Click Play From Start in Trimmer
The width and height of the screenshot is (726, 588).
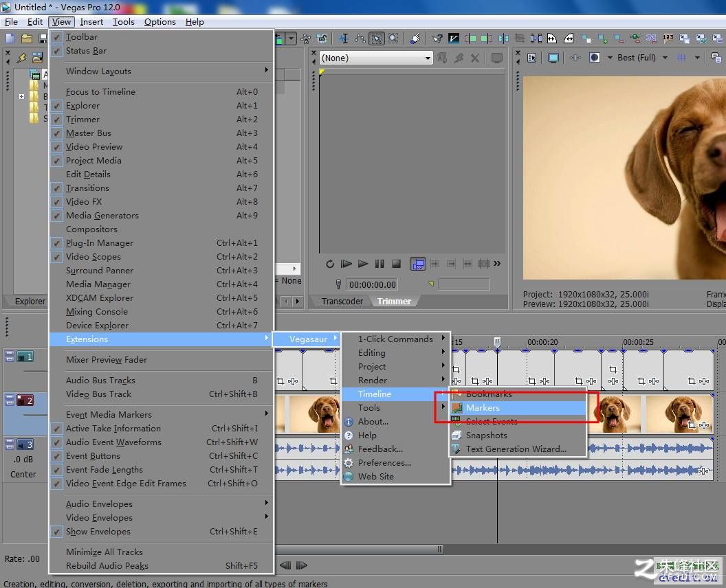[x=346, y=264]
